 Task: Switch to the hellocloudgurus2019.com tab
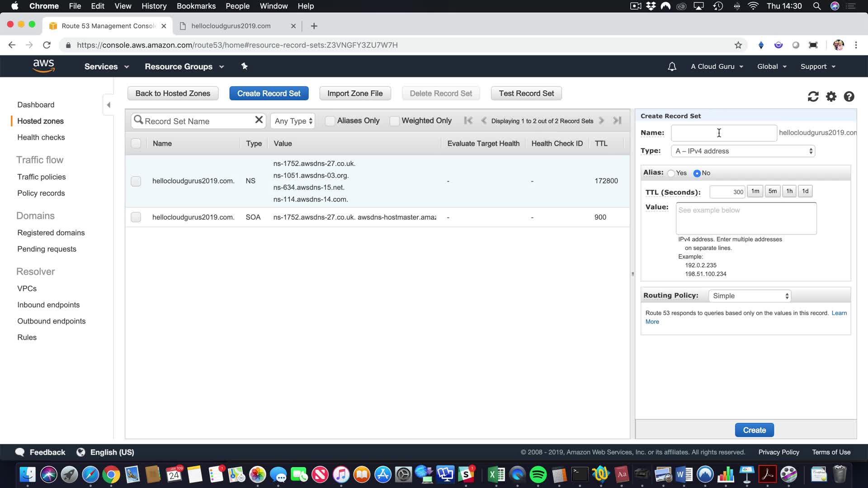[231, 26]
